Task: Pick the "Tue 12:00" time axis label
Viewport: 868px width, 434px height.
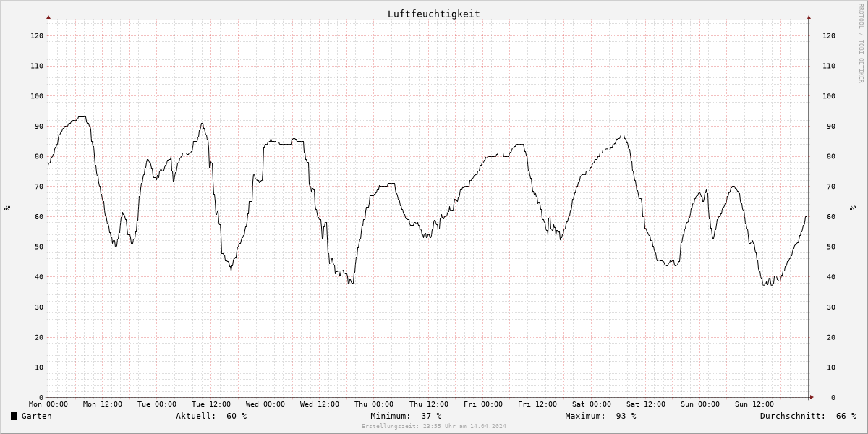Action: click(211, 404)
